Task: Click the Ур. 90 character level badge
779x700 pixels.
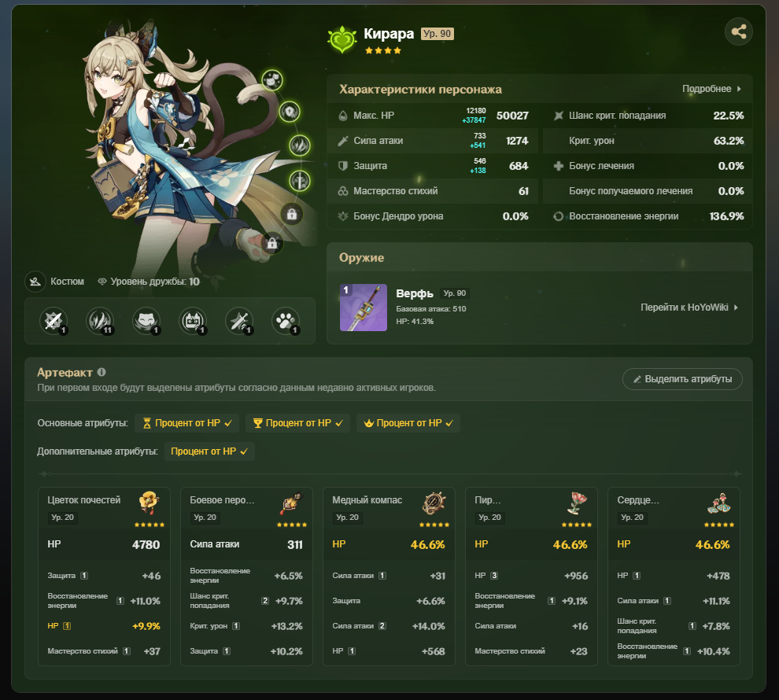Action: [x=437, y=33]
